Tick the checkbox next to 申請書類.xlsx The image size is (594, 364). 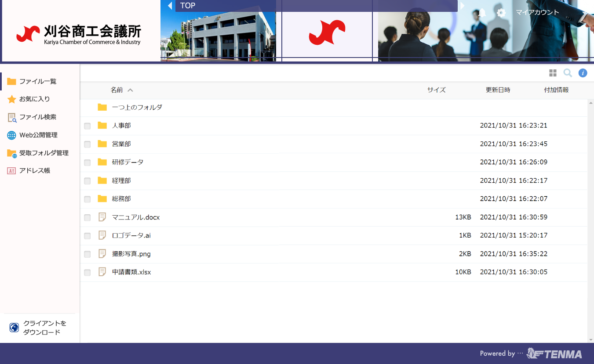coord(87,273)
